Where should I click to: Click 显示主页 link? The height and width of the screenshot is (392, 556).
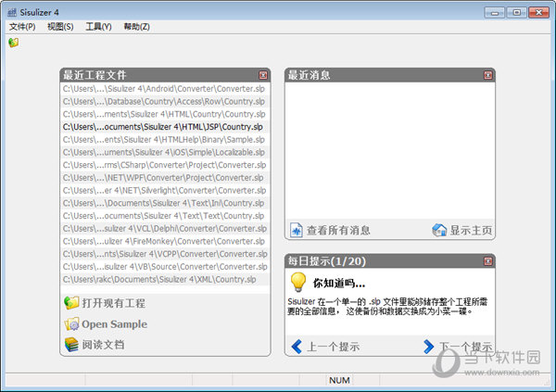pyautogui.click(x=472, y=230)
